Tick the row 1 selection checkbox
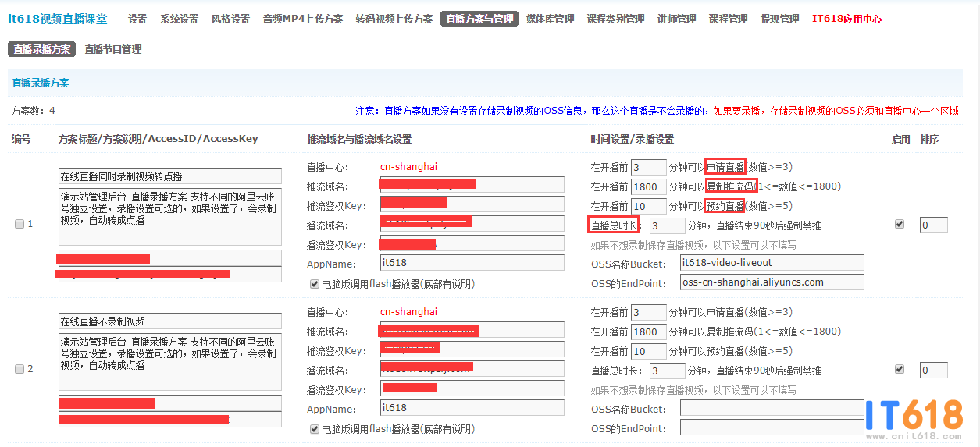 (x=20, y=224)
